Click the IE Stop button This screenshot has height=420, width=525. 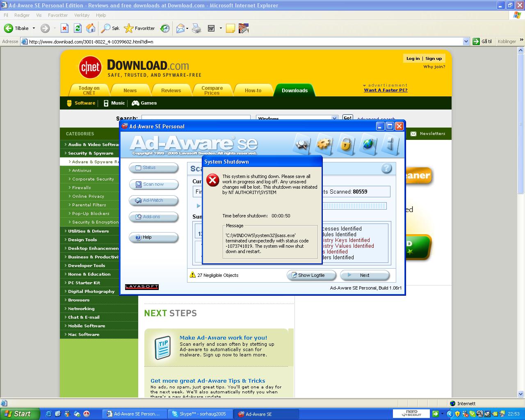tap(64, 28)
